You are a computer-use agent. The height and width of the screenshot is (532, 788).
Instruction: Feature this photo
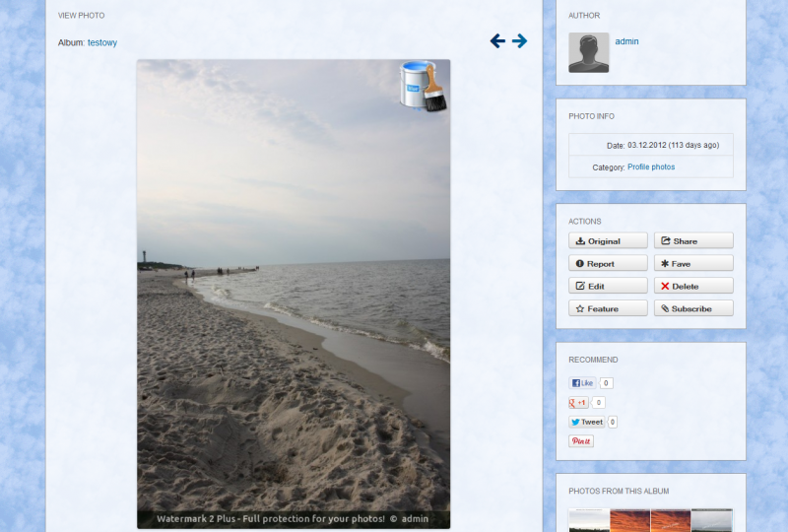pyautogui.click(x=608, y=308)
